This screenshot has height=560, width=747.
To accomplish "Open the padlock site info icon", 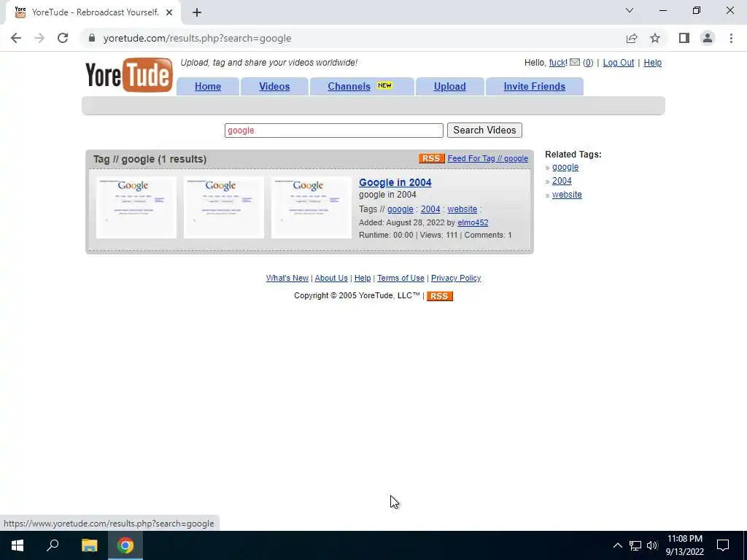I will click(92, 38).
